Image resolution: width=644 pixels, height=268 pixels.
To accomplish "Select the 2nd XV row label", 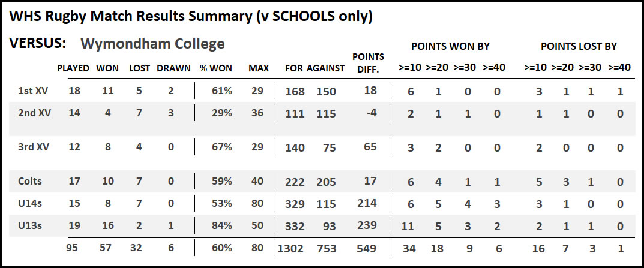I will point(31,113).
